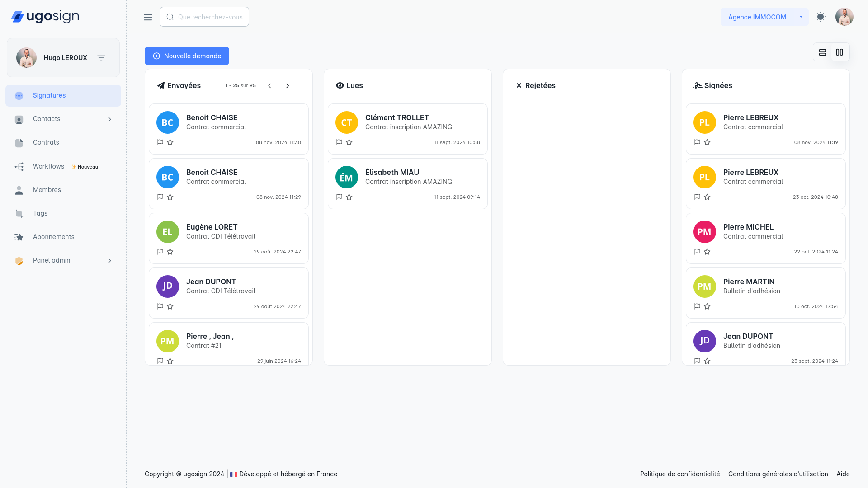
Task: Flag the Pierre MICHEL signed contract
Action: coord(697,252)
